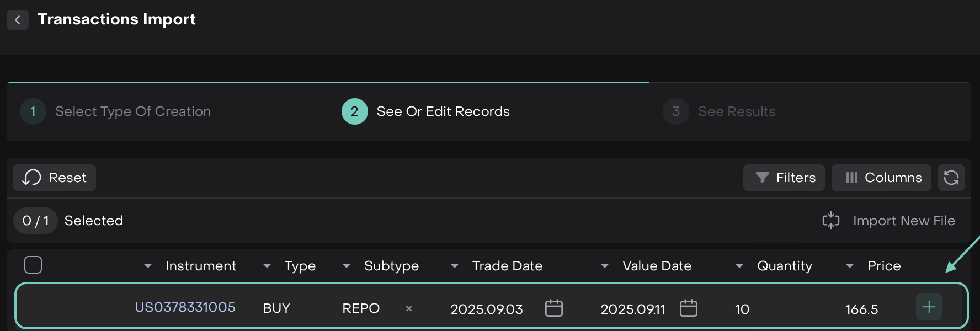Open the Trade Date calendar picker
This screenshot has width=980, height=331.
click(x=553, y=308)
